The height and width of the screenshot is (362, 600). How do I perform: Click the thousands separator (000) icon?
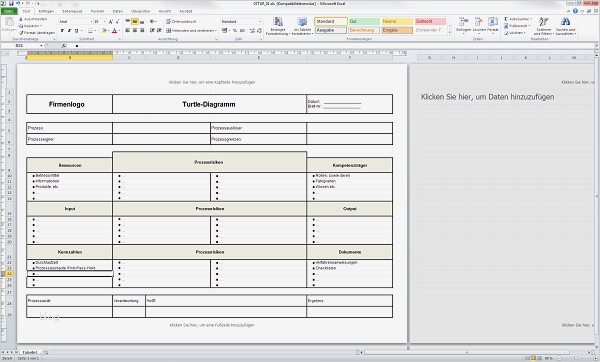pos(242,30)
